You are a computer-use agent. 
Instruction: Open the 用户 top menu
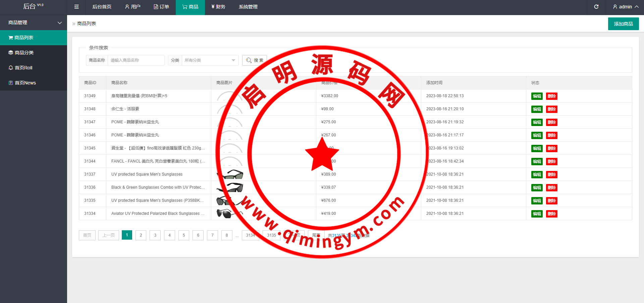[x=132, y=7]
